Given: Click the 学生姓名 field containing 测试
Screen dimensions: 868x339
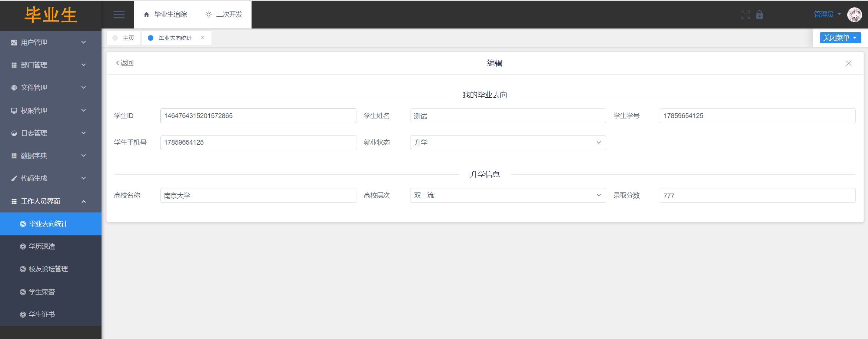Looking at the screenshot, I should (x=508, y=116).
